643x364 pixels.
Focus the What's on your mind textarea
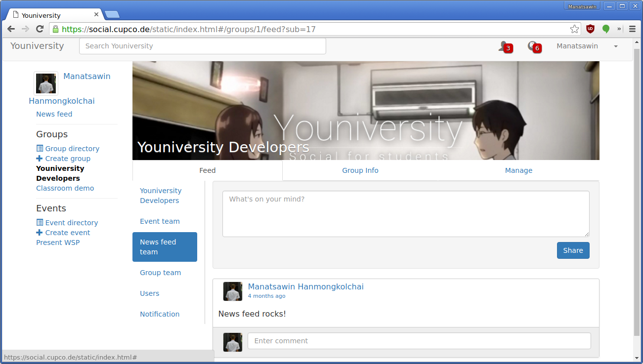click(x=406, y=214)
